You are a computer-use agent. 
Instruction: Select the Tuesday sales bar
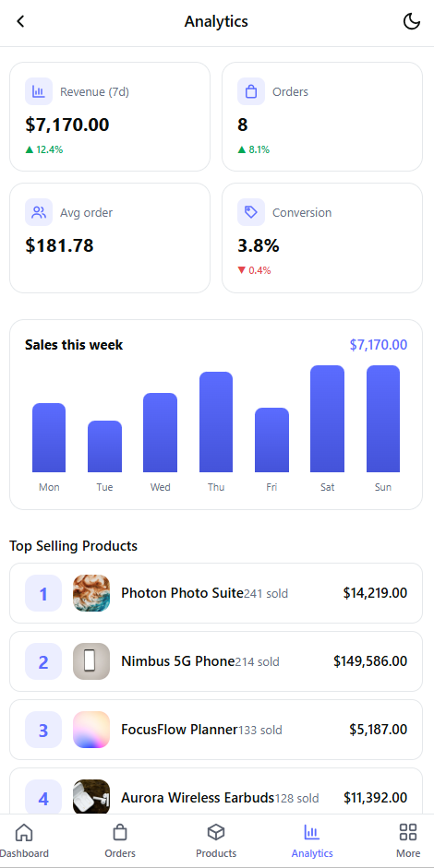tap(104, 446)
